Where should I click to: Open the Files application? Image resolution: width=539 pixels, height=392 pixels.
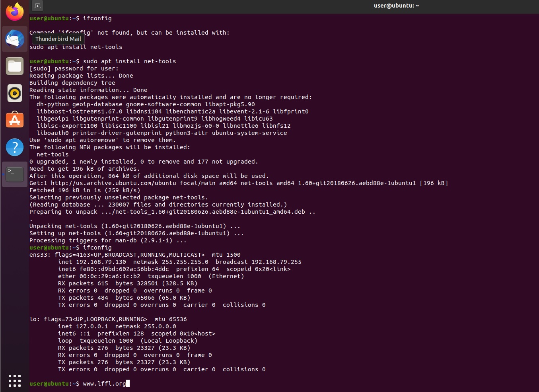(14, 66)
